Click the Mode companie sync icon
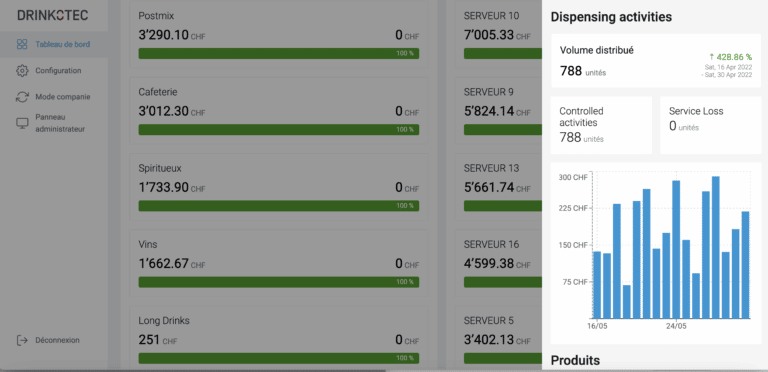Viewport: 768px width, 372px height. click(x=22, y=97)
